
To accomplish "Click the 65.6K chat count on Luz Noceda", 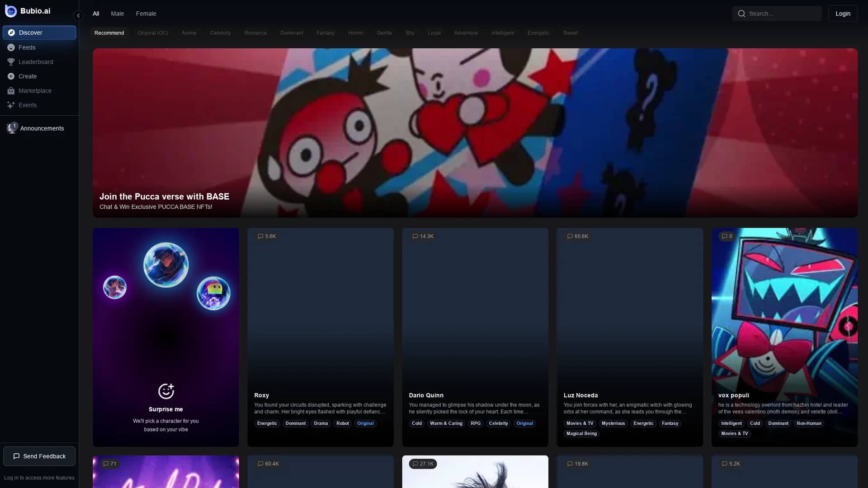I will pos(578,236).
